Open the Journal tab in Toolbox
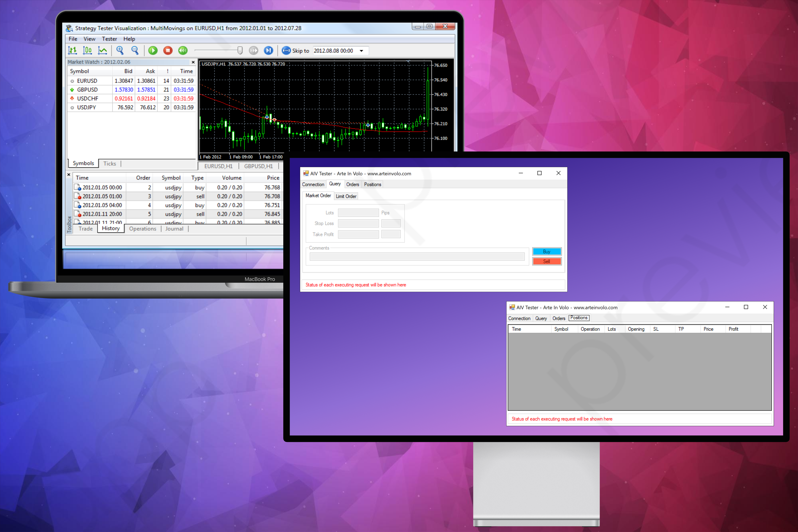 click(174, 229)
